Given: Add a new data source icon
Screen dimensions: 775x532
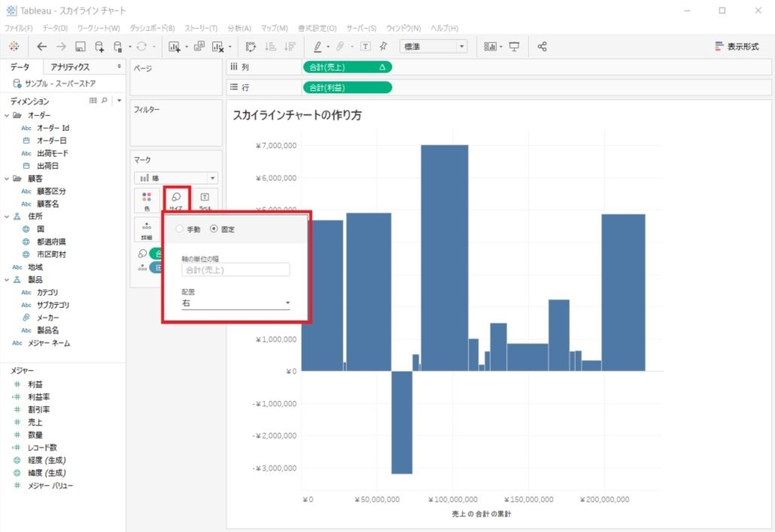Looking at the screenshot, I should coord(99,46).
